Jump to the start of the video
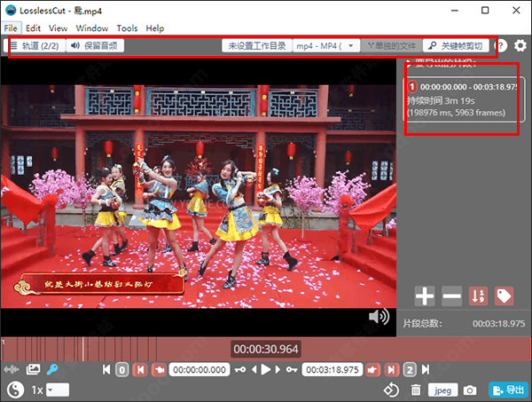The width and height of the screenshot is (532, 402). tap(106, 369)
